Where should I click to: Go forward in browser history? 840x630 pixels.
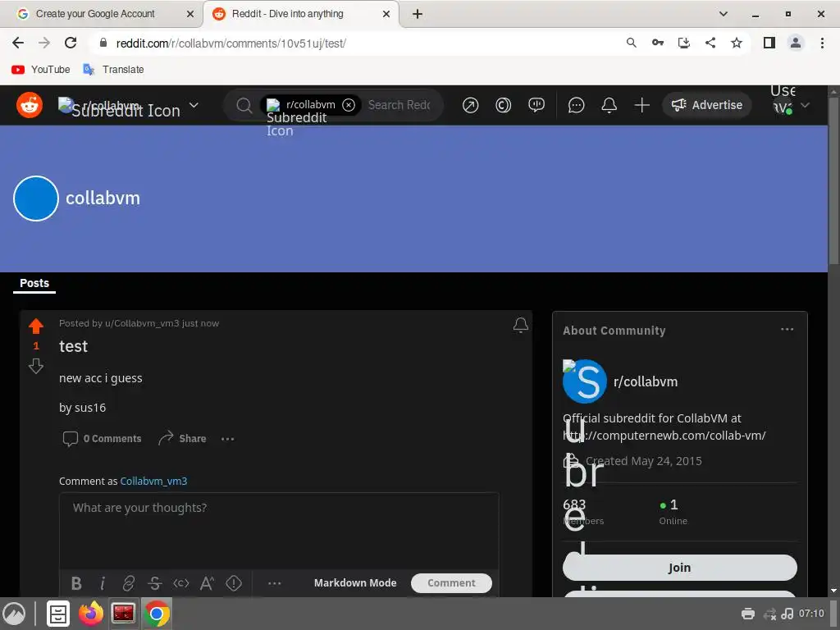44,43
